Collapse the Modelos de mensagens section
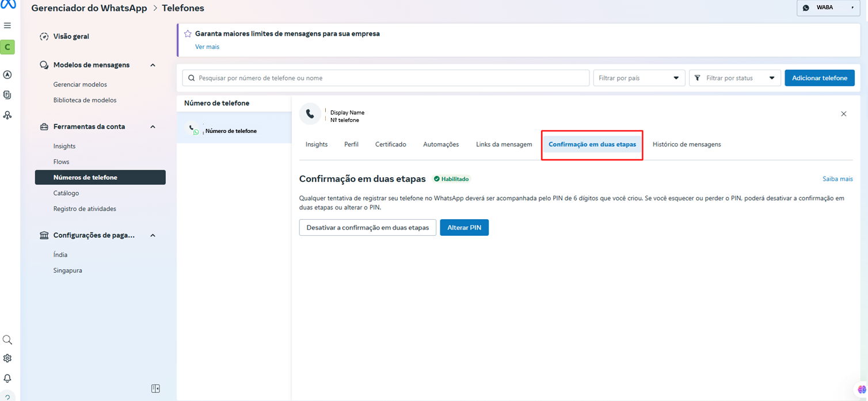 click(153, 65)
